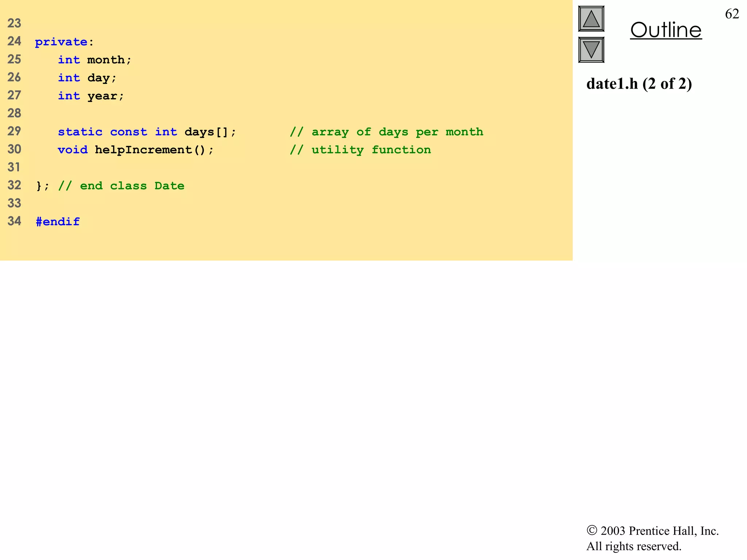Select the private keyword on line 24
The height and width of the screenshot is (560, 747).
61,42
